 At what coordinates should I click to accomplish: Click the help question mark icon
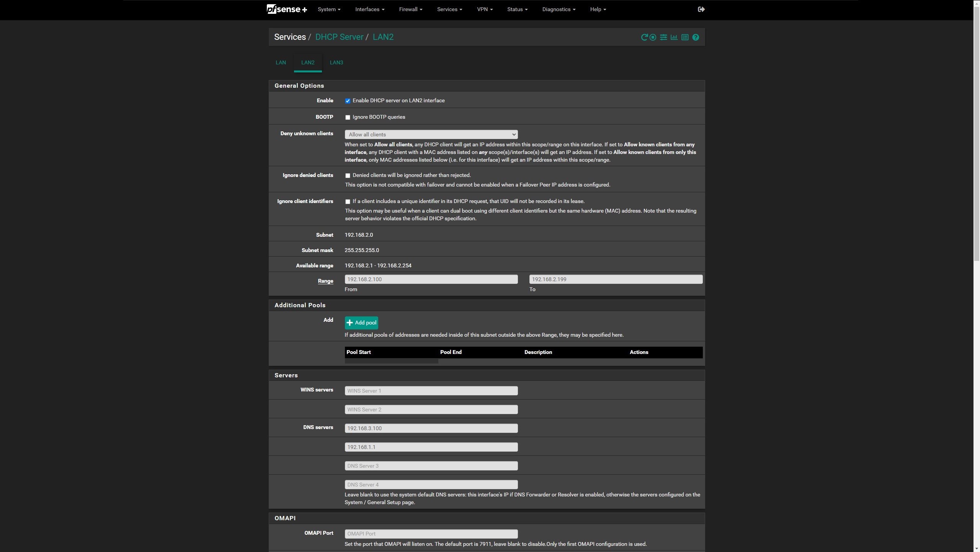696,37
